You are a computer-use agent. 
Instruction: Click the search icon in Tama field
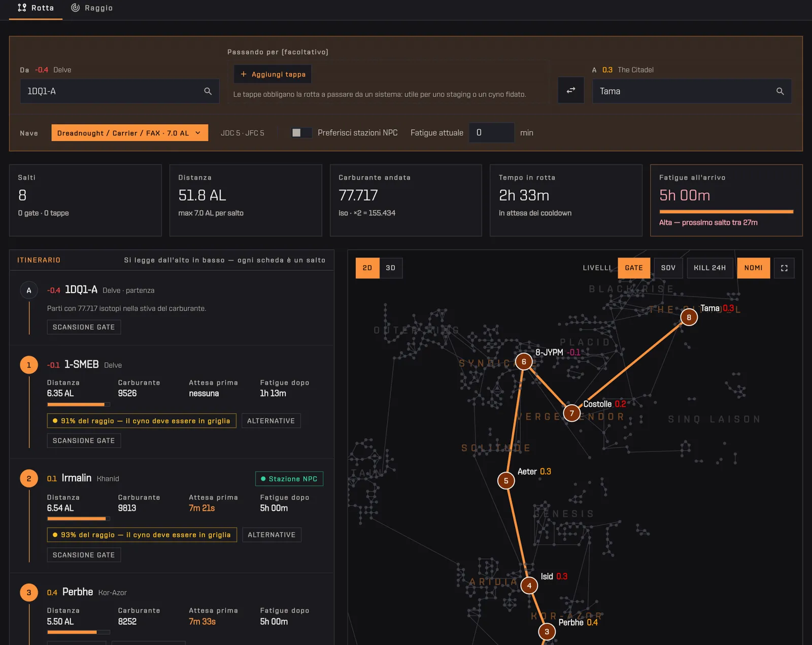tap(780, 91)
